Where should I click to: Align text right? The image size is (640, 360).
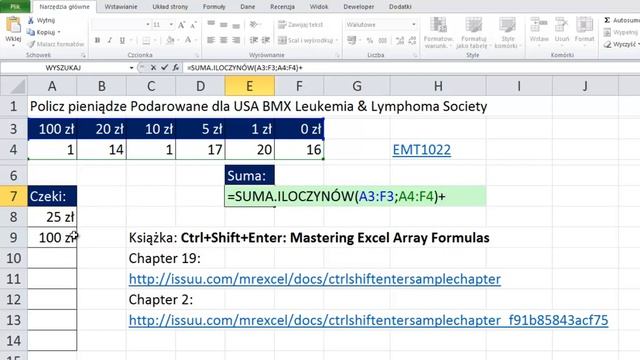coord(236,40)
